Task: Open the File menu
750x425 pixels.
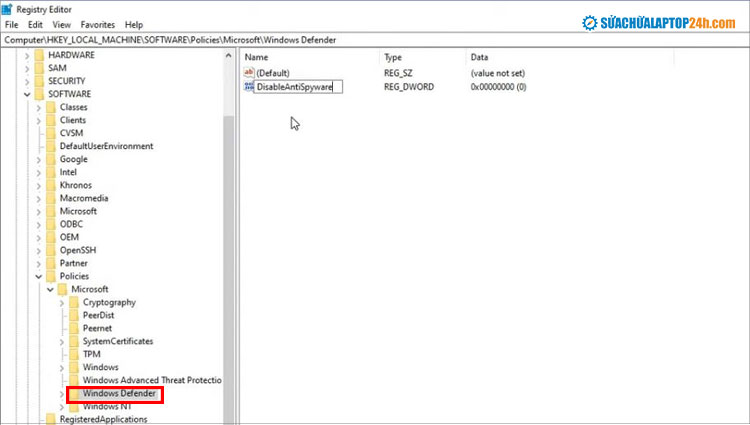Action: click(x=12, y=24)
